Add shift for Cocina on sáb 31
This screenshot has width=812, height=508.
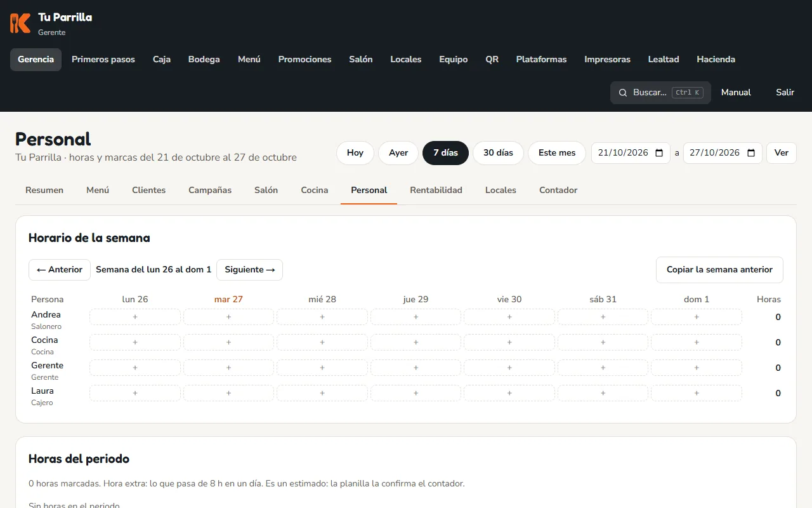(603, 342)
